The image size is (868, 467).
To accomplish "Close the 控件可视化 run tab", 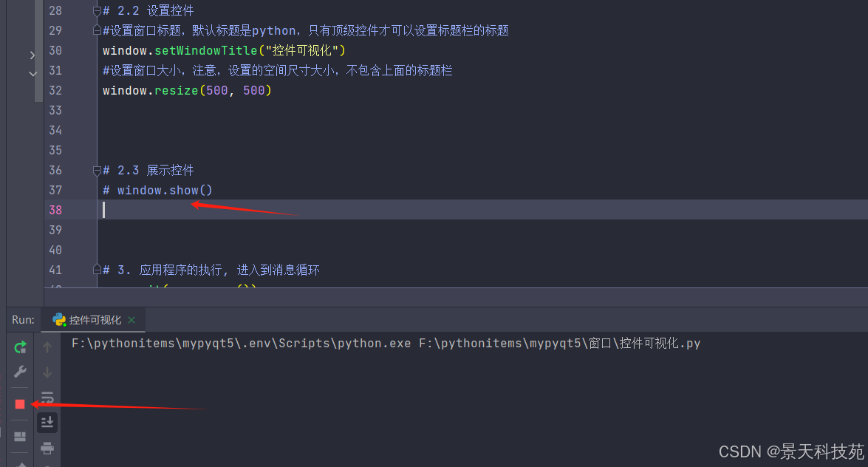I will 131,320.
